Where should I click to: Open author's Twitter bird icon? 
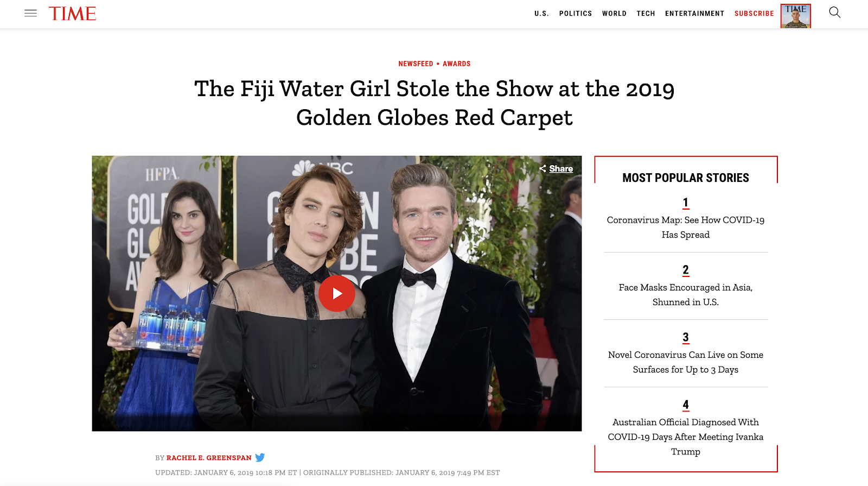point(260,458)
